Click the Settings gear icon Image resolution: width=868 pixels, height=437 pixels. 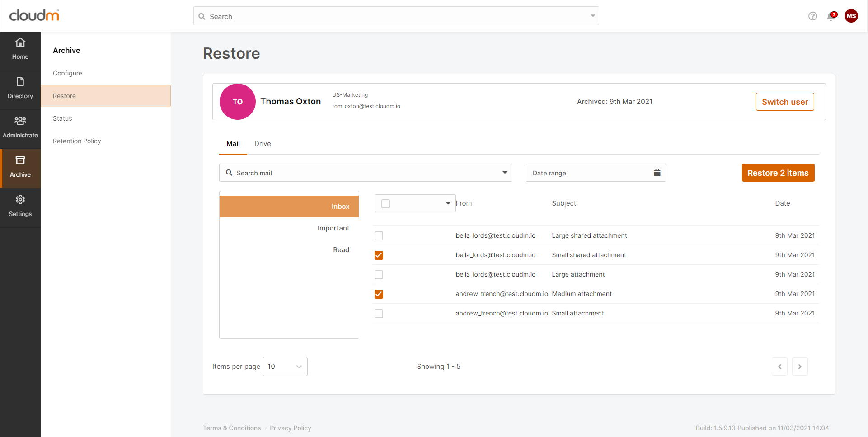[20, 200]
